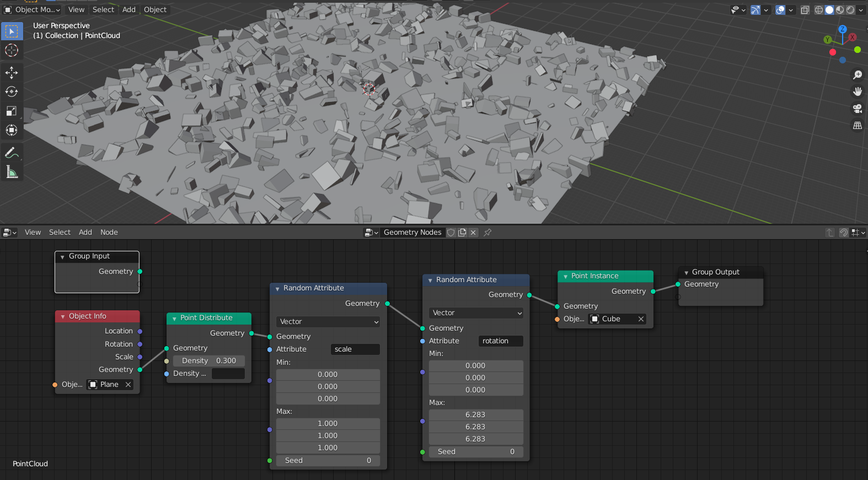Enable wireframe viewport shading
The width and height of the screenshot is (868, 480).
click(x=819, y=10)
